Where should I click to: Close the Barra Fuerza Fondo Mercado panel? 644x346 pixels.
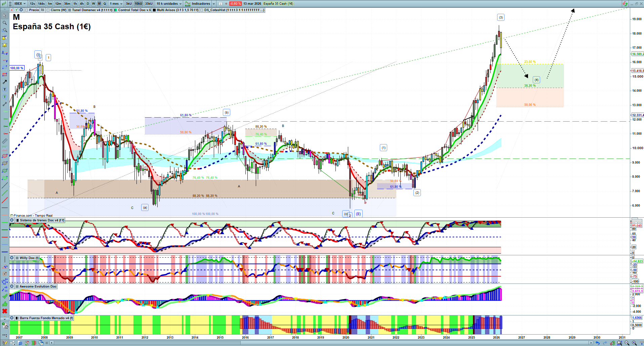(x=12, y=318)
